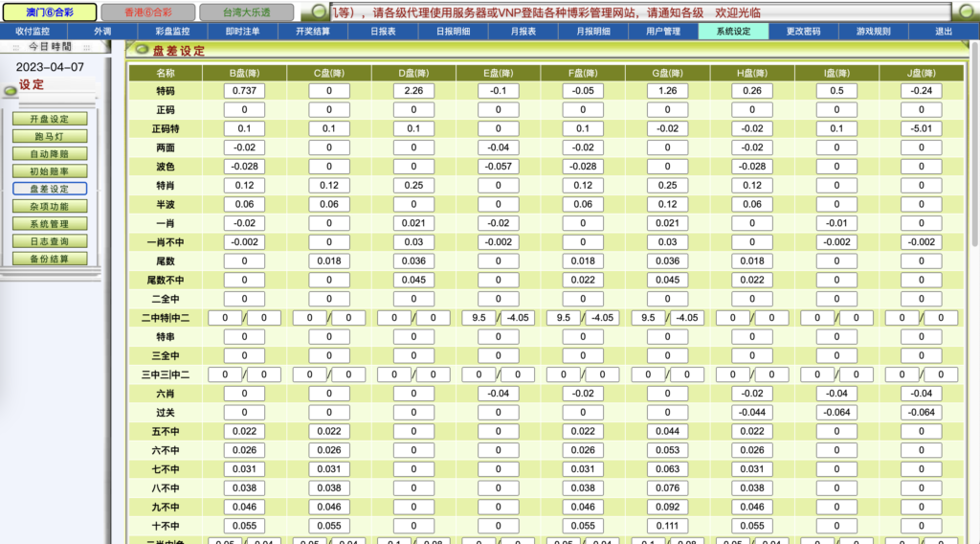Click the 跑马灯 sidebar button
This screenshot has height=544, width=980.
click(50, 136)
